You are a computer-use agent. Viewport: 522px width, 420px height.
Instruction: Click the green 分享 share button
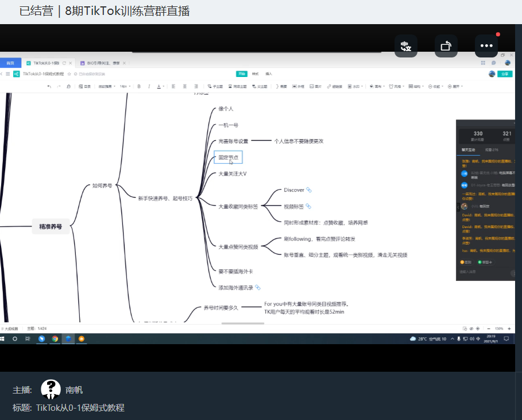505,74
